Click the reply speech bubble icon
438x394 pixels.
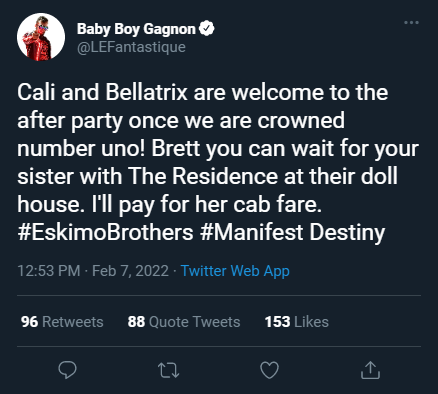point(67,370)
